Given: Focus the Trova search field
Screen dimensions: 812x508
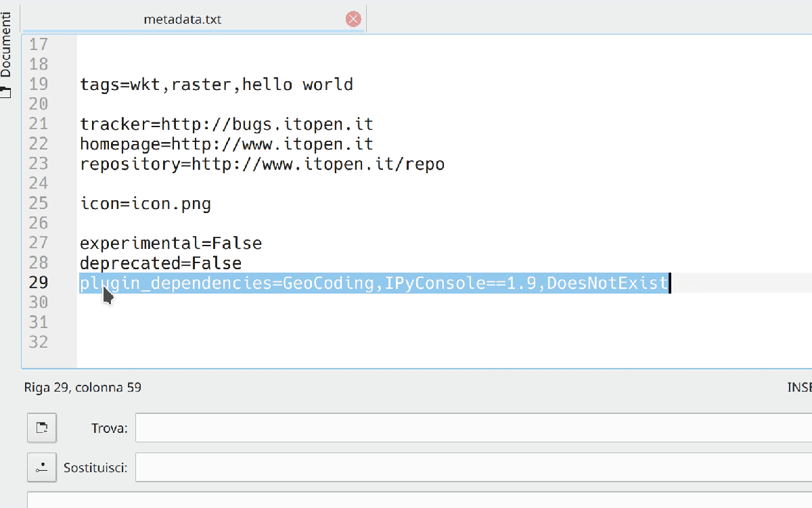Looking at the screenshot, I should pyautogui.click(x=474, y=428).
